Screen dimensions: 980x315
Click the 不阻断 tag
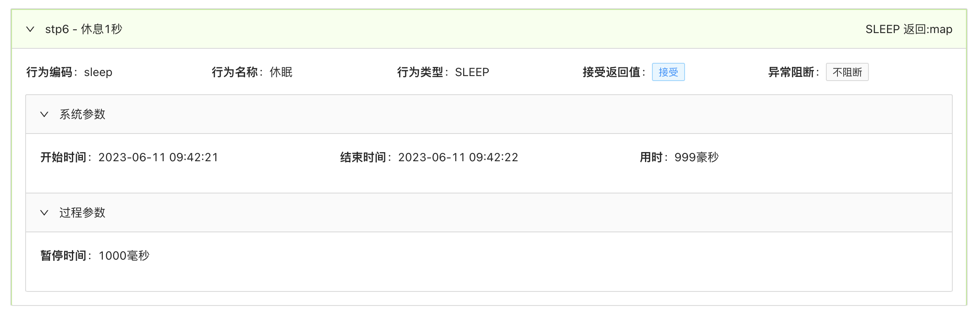click(x=847, y=72)
